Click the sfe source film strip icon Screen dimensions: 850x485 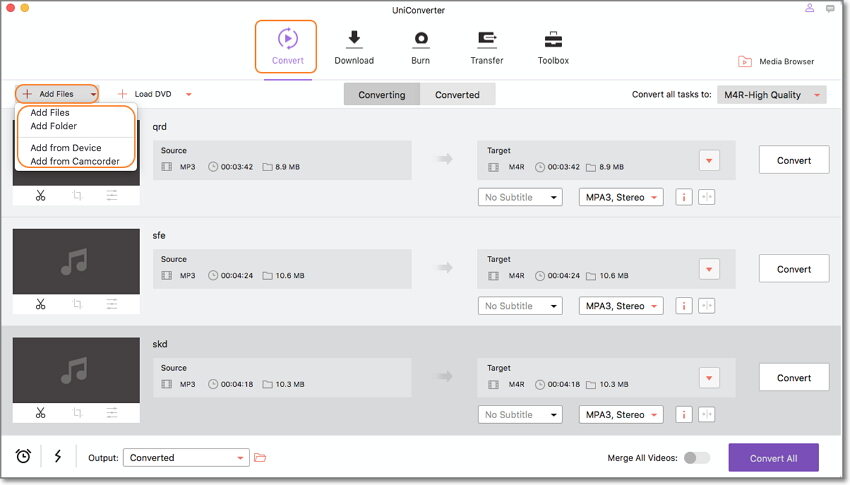tap(167, 275)
